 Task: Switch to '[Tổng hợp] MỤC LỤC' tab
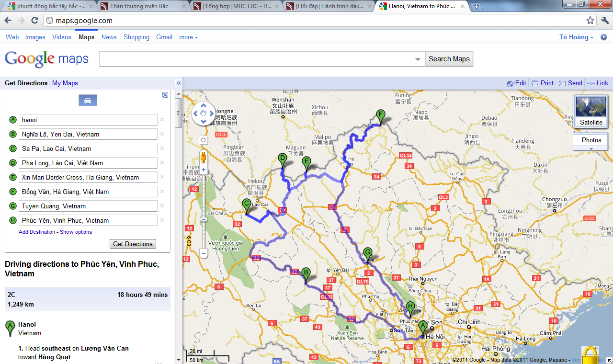(234, 7)
